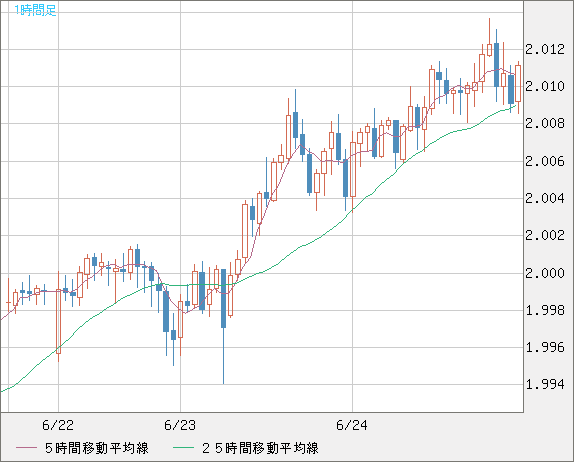Image resolution: width=574 pixels, height=462 pixels.
Task: Click the 1時間足 timeframe label
Action: [x=35, y=10]
